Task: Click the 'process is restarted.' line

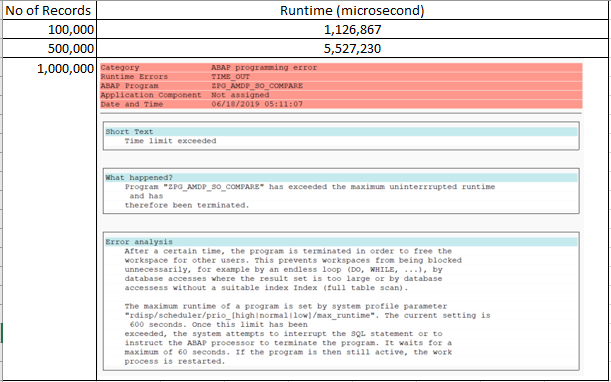Action: (x=175, y=361)
